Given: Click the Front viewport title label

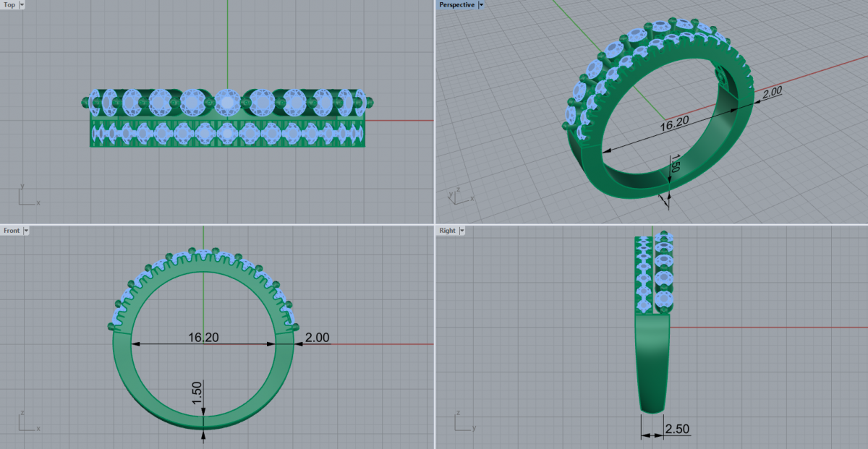Looking at the screenshot, I should pos(12,231).
